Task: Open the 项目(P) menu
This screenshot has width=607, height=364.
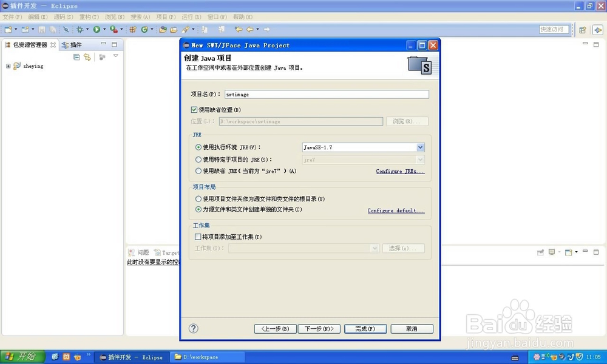Action: (x=166, y=17)
